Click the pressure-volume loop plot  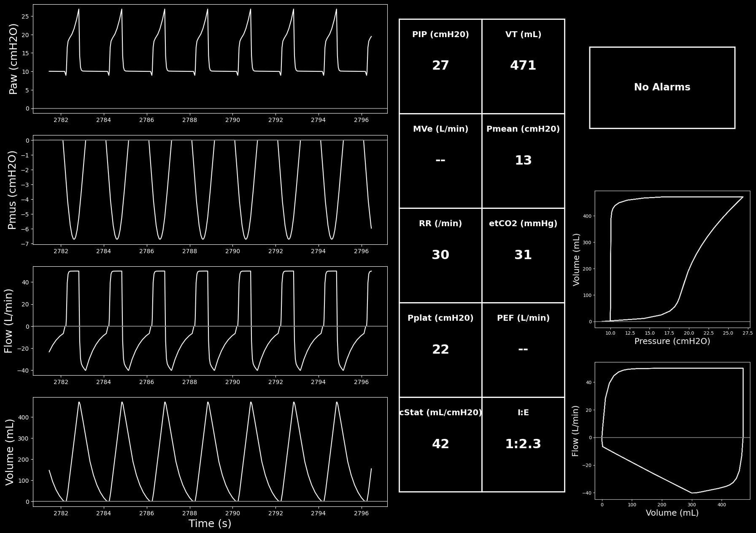point(672,259)
